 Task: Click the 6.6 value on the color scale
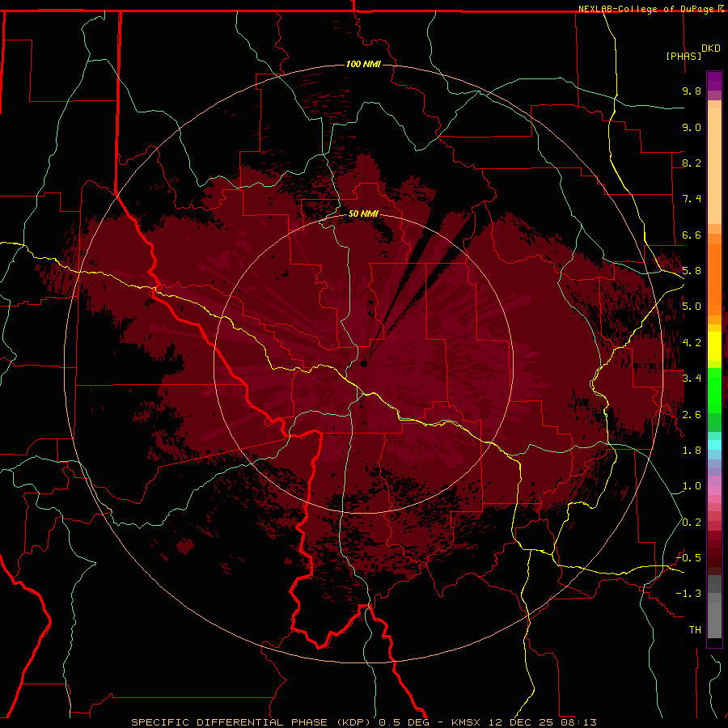(x=692, y=235)
